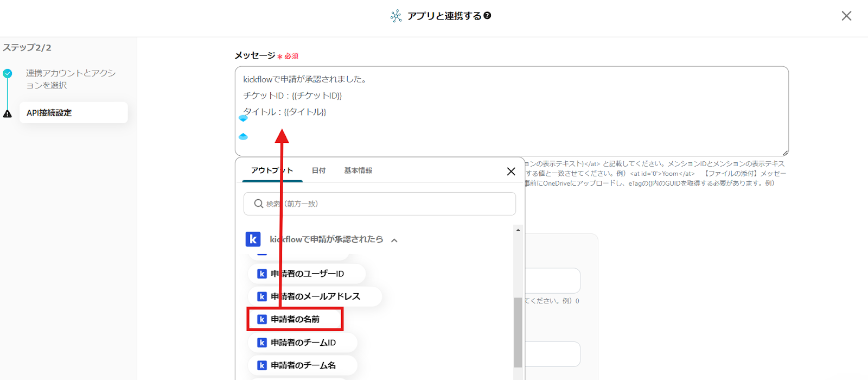This screenshot has height=380, width=868.
Task: Click the output list scrollbar thumb
Action: [x=518, y=332]
